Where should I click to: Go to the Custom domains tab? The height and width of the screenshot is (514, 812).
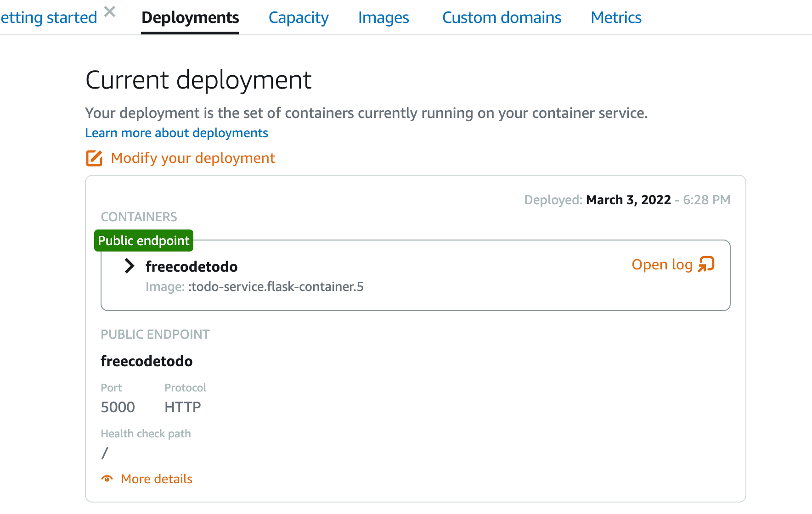(x=502, y=17)
